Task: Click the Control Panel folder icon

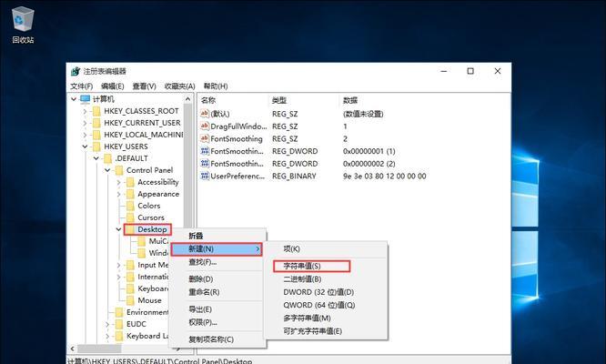Action: tap(119, 170)
